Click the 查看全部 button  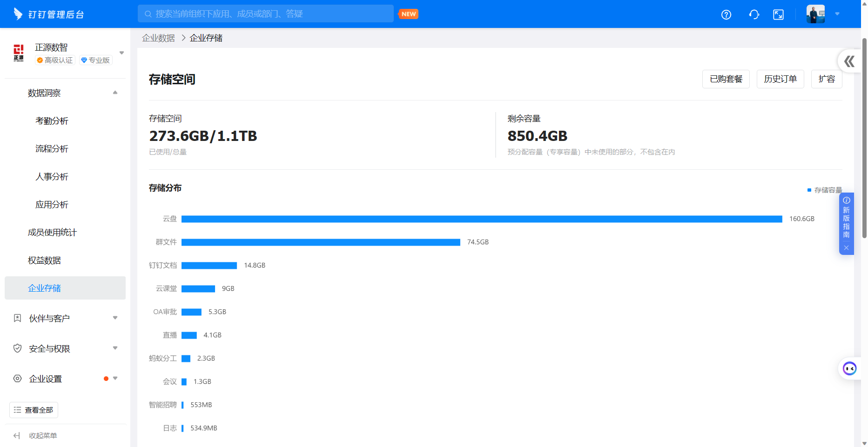34,410
